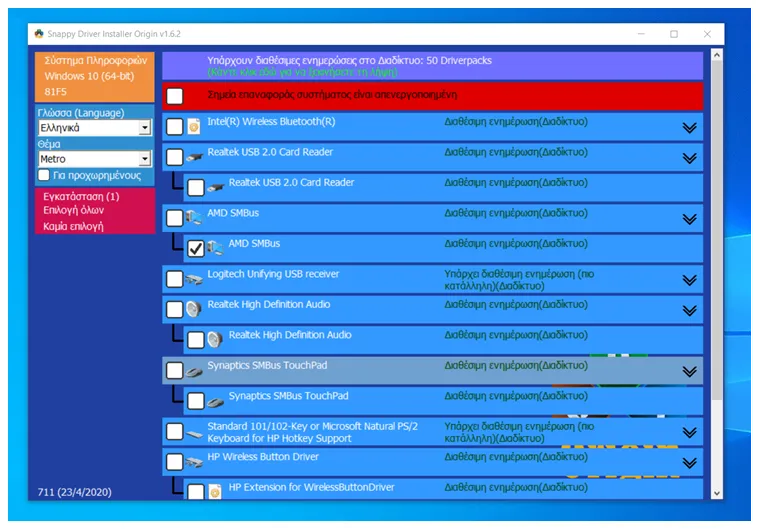This screenshot has width=760, height=529.
Task: Click the child Synaptics SMBus TouchPad mouse icon
Action: pyautogui.click(x=215, y=401)
